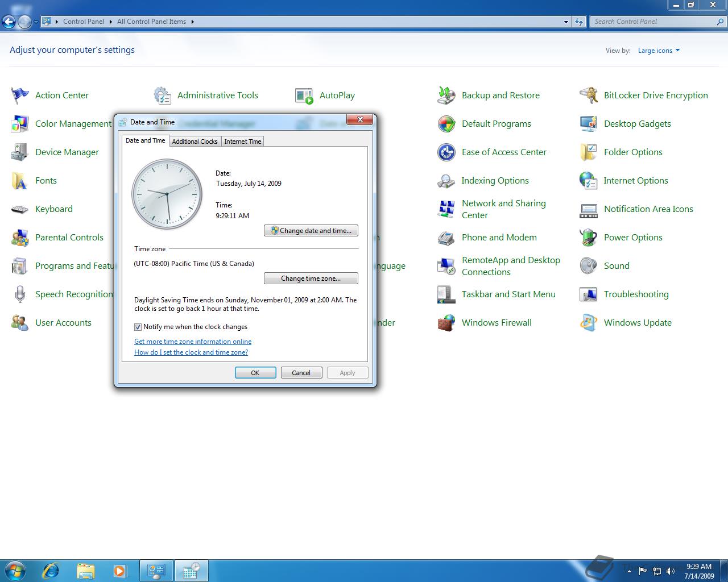Open Taskbar and Start Menu icon
Screen dimensions: 728x582
[x=446, y=294]
